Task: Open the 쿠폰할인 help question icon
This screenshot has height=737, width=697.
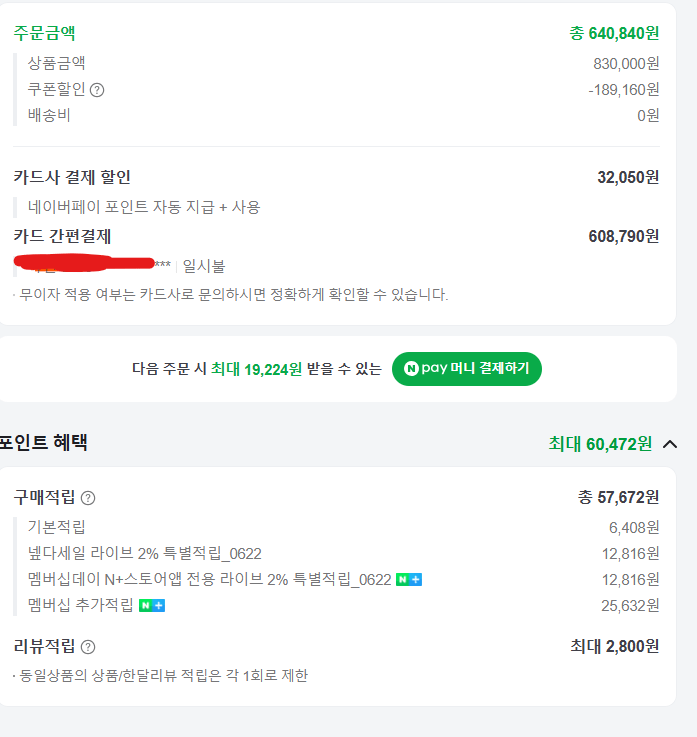Action: click(97, 90)
